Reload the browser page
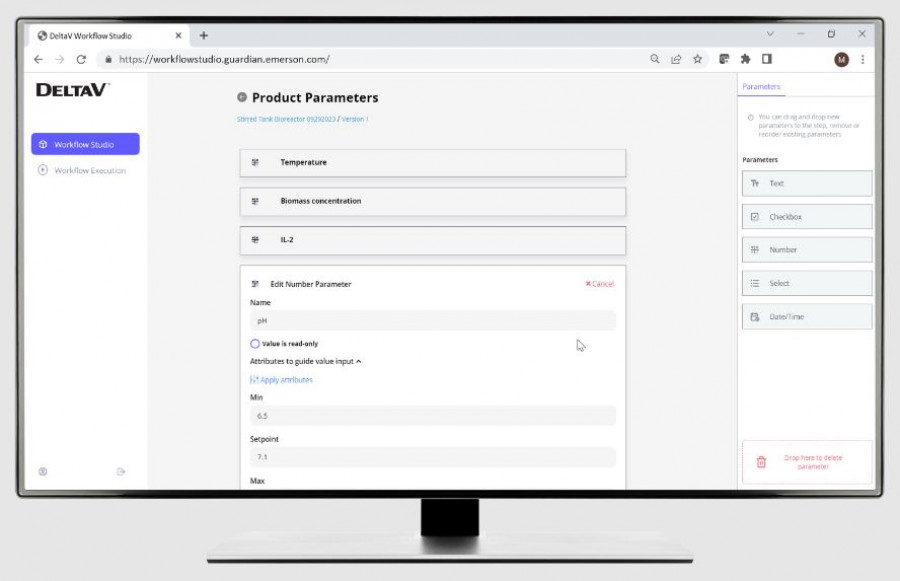Screen dimensions: 900x581 (81, 59)
